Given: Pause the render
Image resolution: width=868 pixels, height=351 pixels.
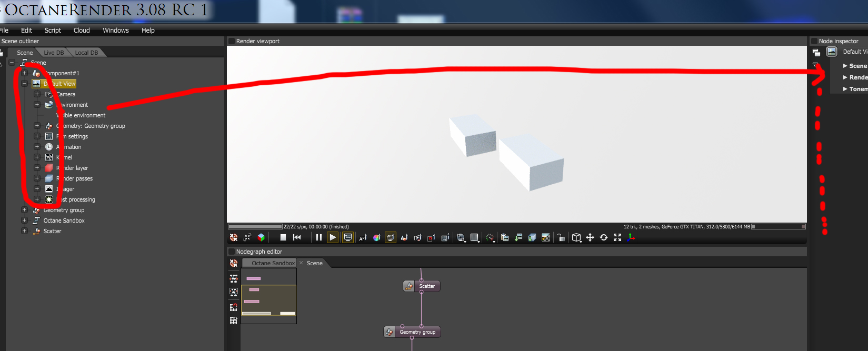Looking at the screenshot, I should (319, 238).
